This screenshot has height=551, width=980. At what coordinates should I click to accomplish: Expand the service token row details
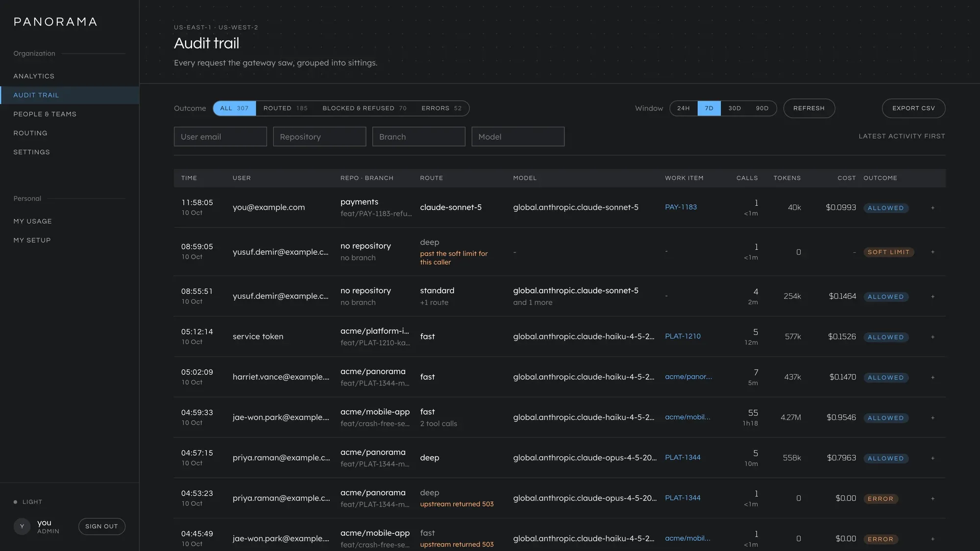tap(932, 337)
